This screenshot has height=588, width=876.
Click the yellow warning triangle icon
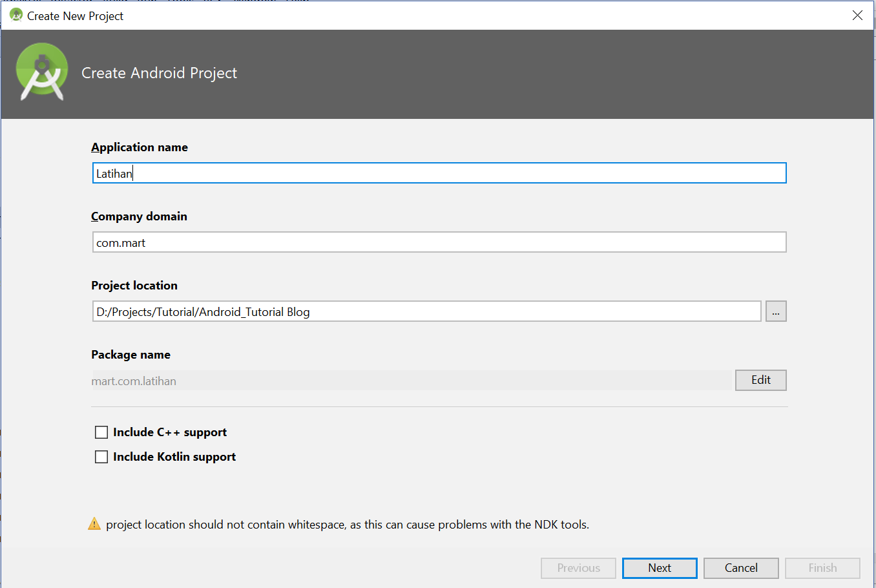tap(94, 524)
